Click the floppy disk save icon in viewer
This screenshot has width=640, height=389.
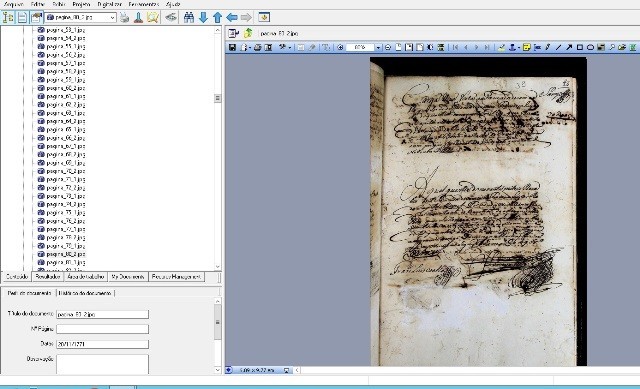[x=232, y=47]
